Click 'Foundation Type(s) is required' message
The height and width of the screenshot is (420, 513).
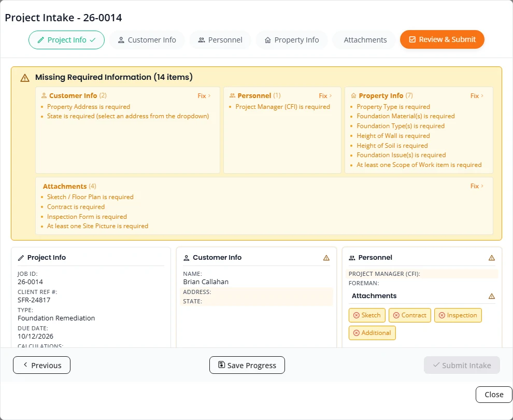[401, 126]
